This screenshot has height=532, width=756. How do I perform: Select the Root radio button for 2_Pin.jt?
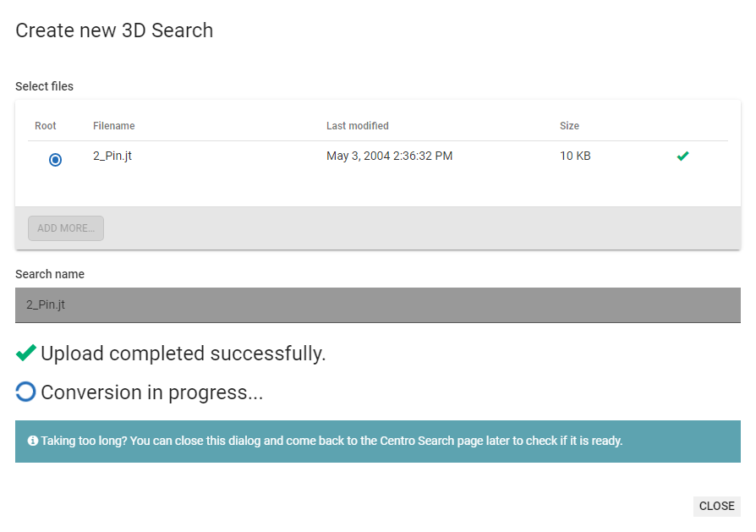(x=55, y=159)
